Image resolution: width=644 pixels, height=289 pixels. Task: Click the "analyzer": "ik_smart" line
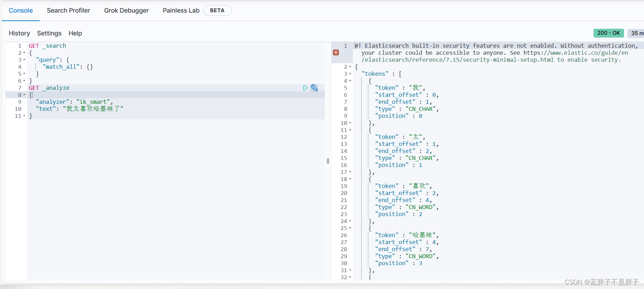[x=74, y=102]
